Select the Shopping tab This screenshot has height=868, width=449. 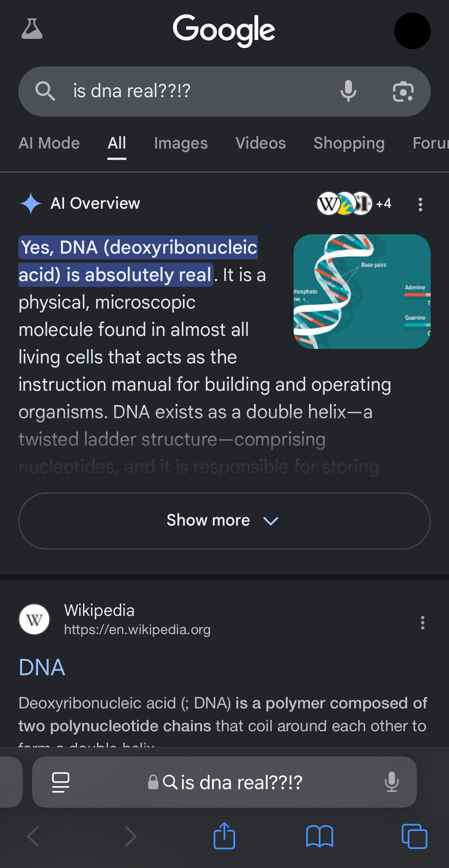349,143
